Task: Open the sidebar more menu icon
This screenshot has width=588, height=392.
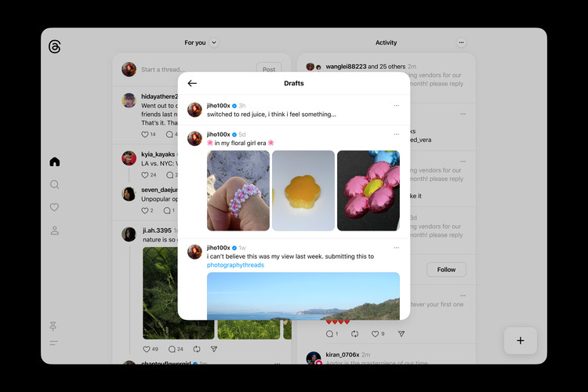Action: [x=54, y=343]
